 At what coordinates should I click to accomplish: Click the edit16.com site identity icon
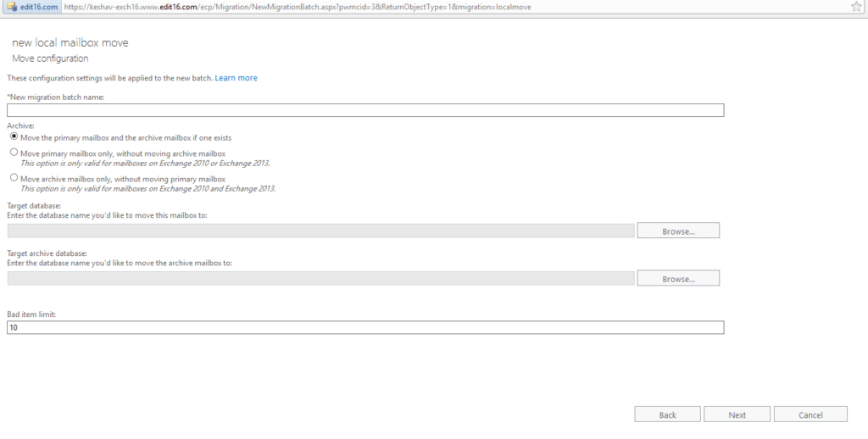pos(11,7)
